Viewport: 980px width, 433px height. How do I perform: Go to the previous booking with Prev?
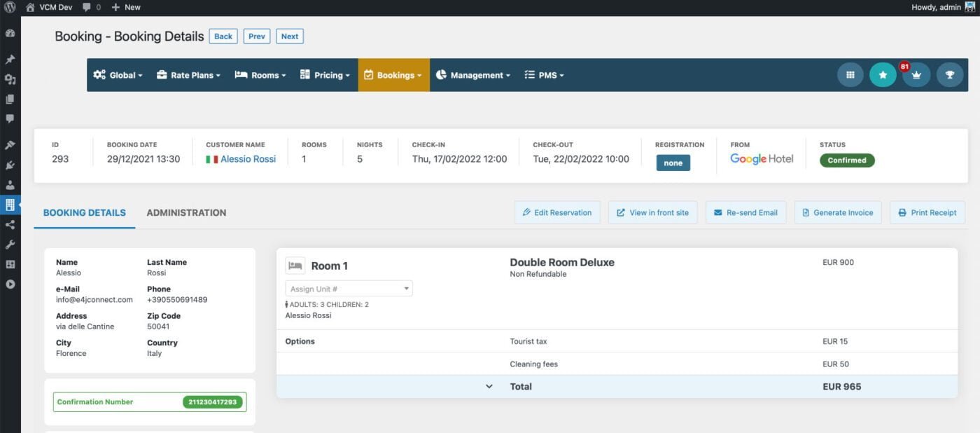pos(257,36)
